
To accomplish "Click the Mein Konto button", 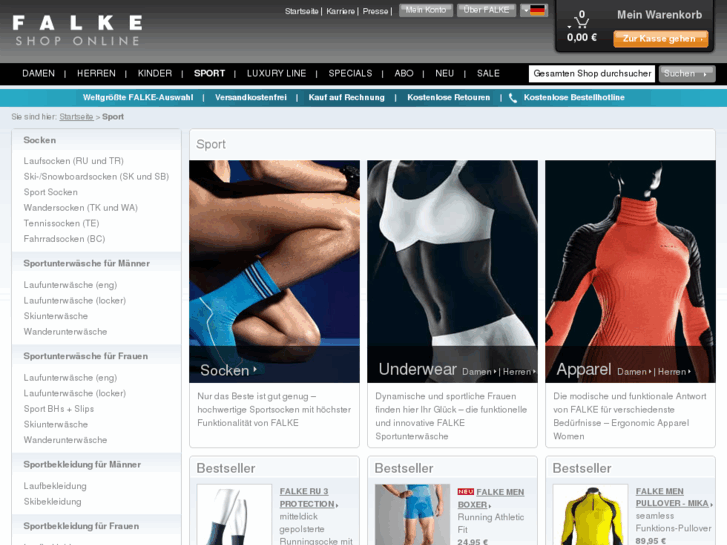I will point(426,10).
